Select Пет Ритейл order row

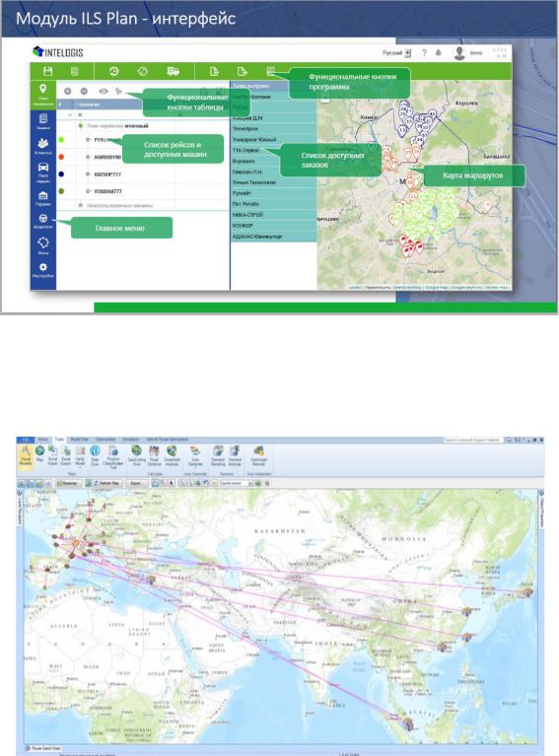tap(273, 204)
